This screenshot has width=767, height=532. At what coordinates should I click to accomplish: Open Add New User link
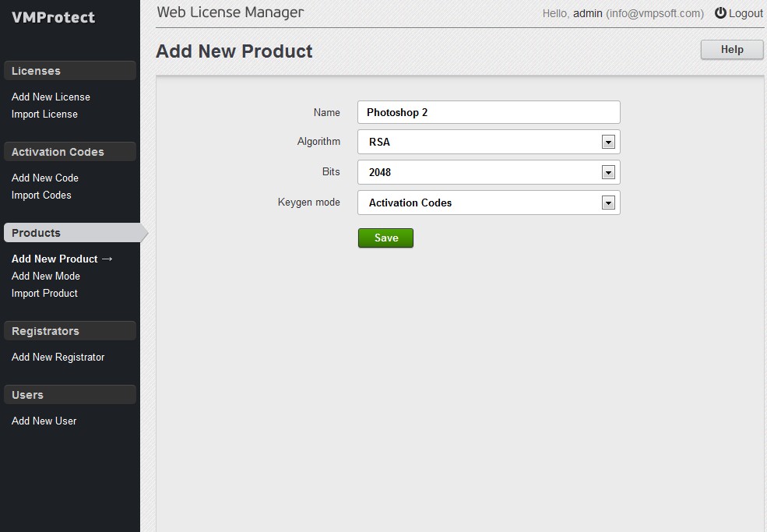[44, 421]
